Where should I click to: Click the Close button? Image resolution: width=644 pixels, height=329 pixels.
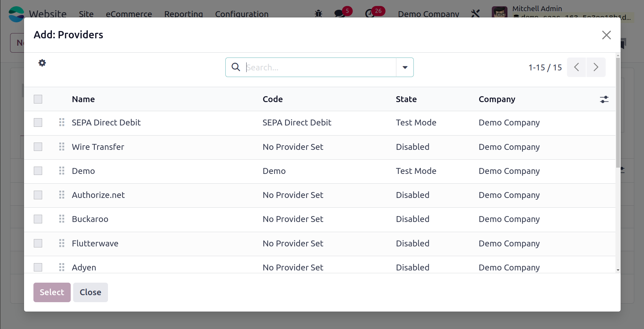(91, 292)
